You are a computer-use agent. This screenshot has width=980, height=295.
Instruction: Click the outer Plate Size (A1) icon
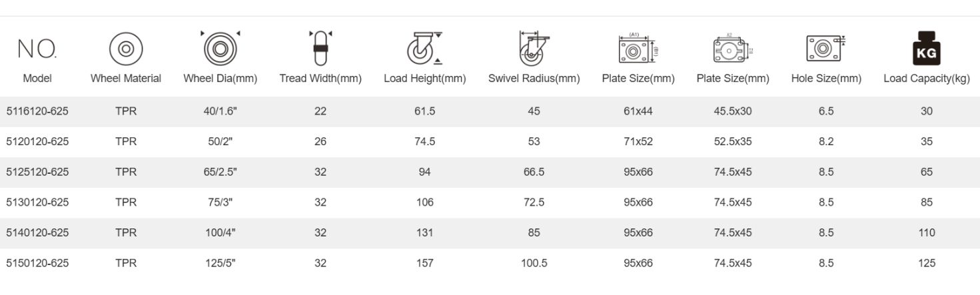click(638, 49)
